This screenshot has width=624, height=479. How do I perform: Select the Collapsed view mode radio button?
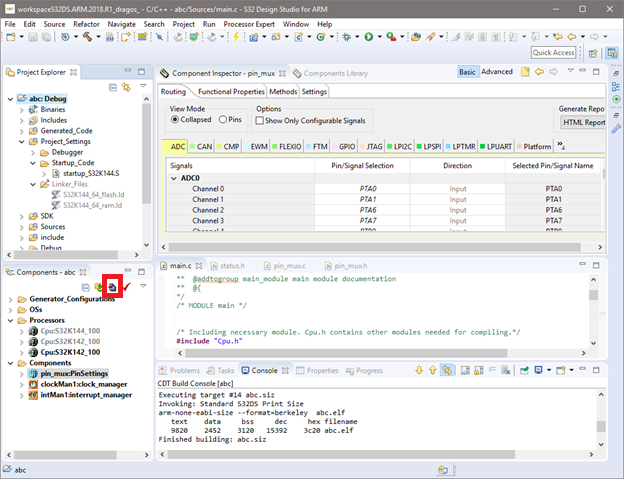(x=175, y=119)
